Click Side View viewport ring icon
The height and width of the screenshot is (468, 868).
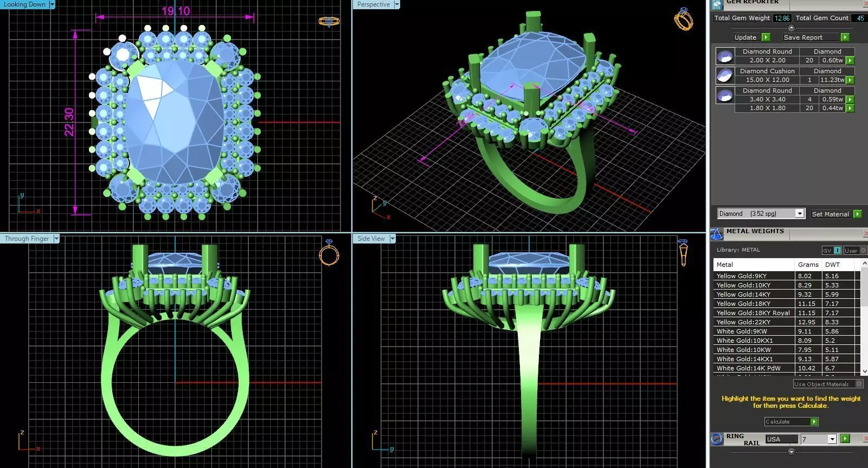[x=683, y=252]
